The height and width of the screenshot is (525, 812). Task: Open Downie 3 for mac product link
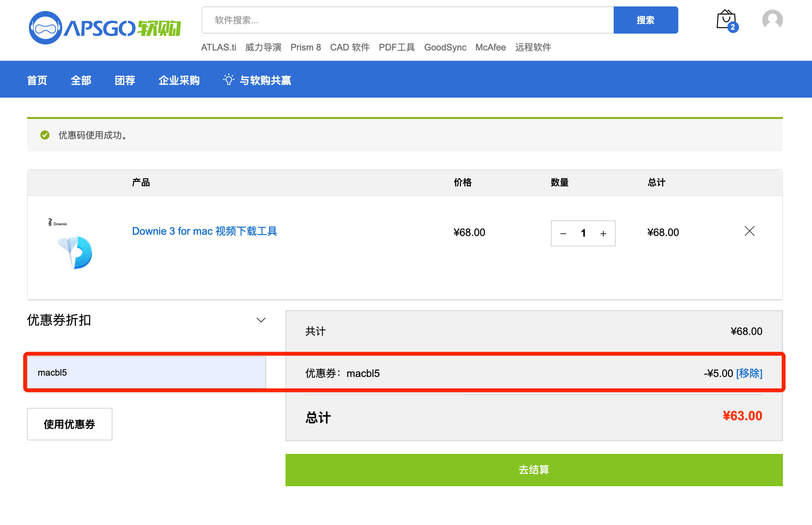(x=204, y=231)
